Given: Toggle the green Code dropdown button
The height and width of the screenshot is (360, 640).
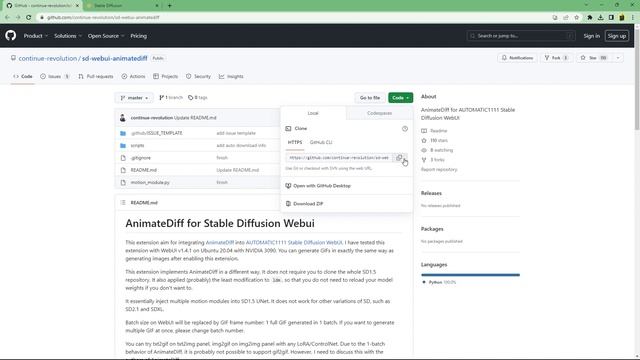Looking at the screenshot, I should coord(400,98).
